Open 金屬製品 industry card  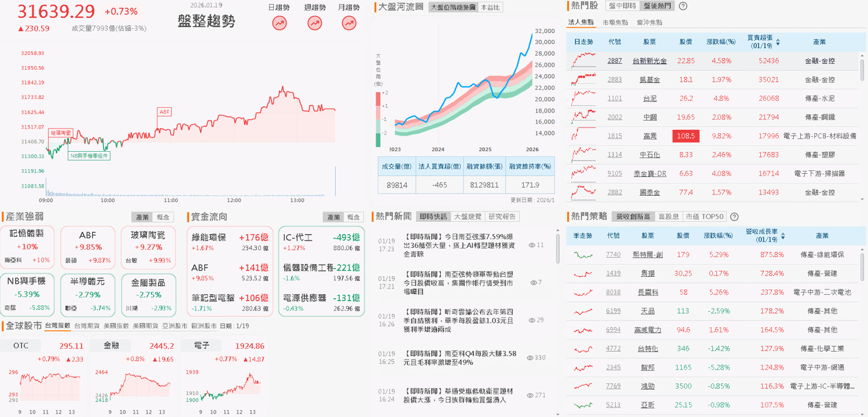pyautogui.click(x=148, y=295)
